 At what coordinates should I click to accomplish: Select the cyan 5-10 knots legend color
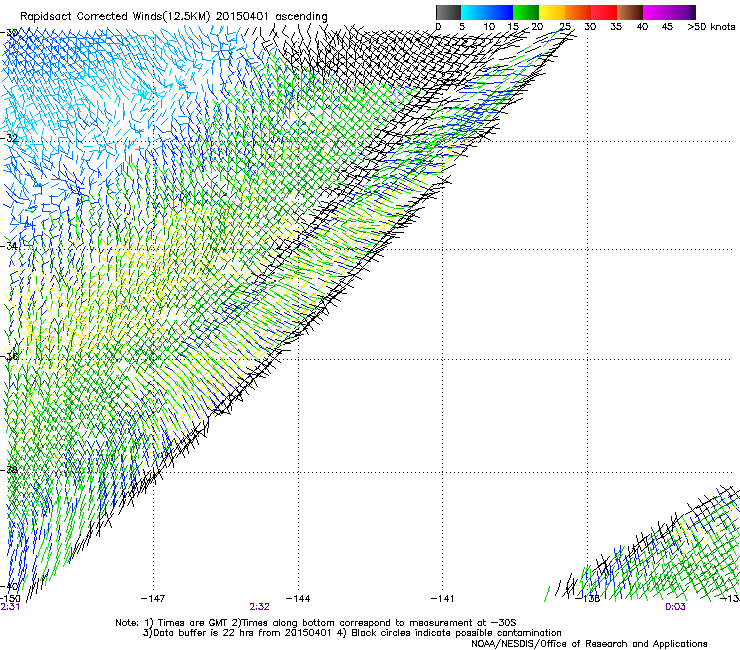tap(474, 12)
